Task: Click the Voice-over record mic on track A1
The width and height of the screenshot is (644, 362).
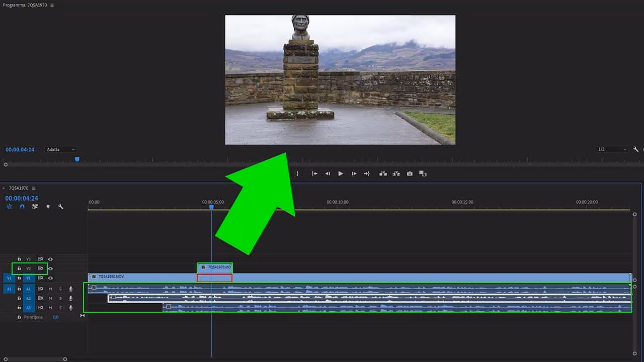Action: pos(70,289)
